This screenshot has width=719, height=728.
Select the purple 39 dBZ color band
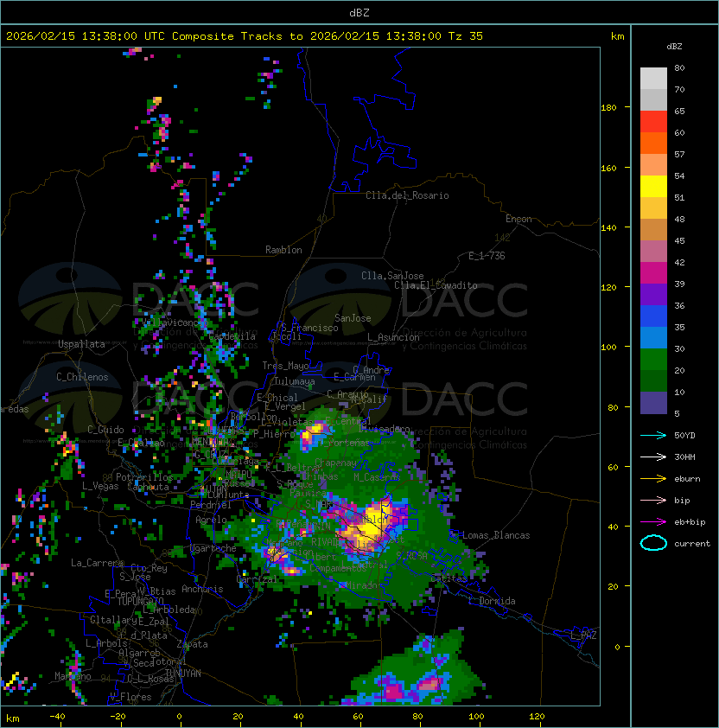click(653, 294)
